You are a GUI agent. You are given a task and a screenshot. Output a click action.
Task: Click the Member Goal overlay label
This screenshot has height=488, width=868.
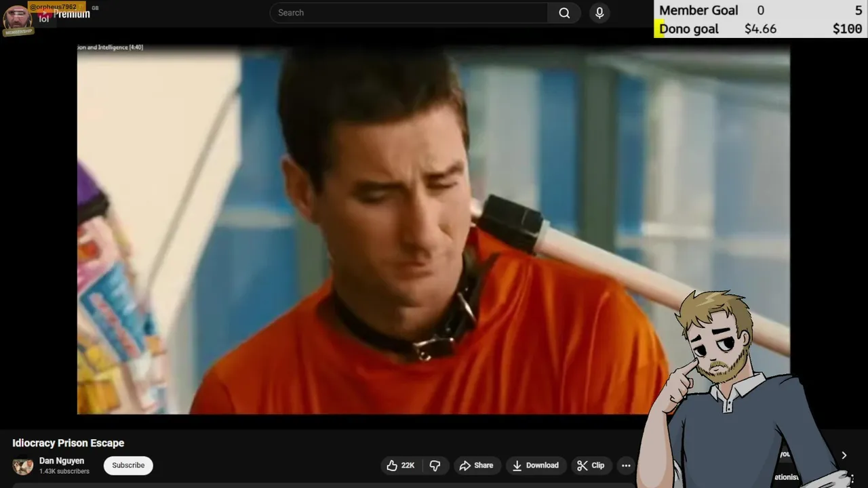click(698, 10)
